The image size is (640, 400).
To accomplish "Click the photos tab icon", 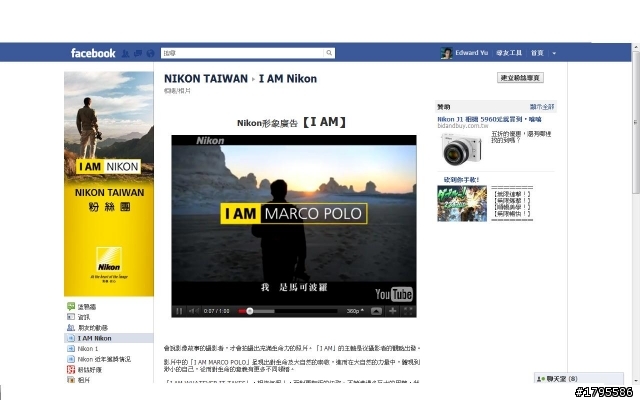I will pos(71,380).
